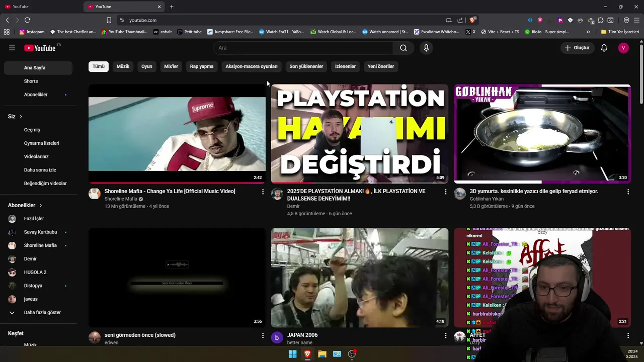Open a new browser tab

[172, 7]
